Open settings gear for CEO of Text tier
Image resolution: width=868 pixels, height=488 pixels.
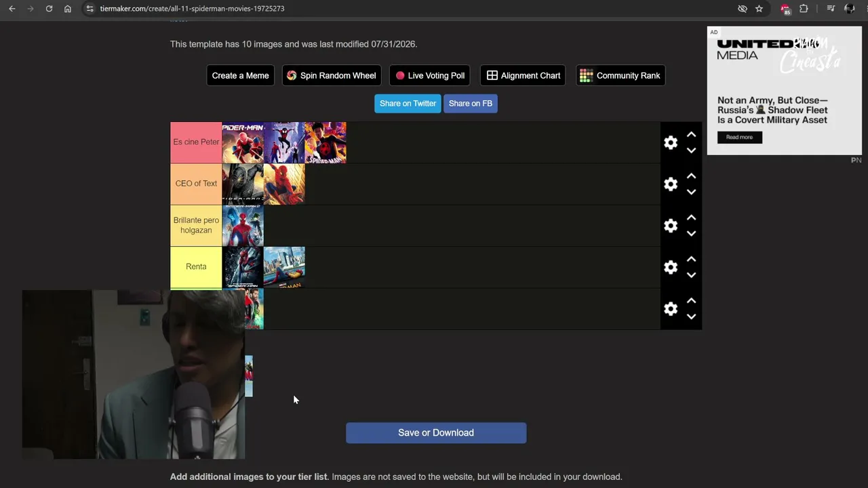[x=671, y=184]
